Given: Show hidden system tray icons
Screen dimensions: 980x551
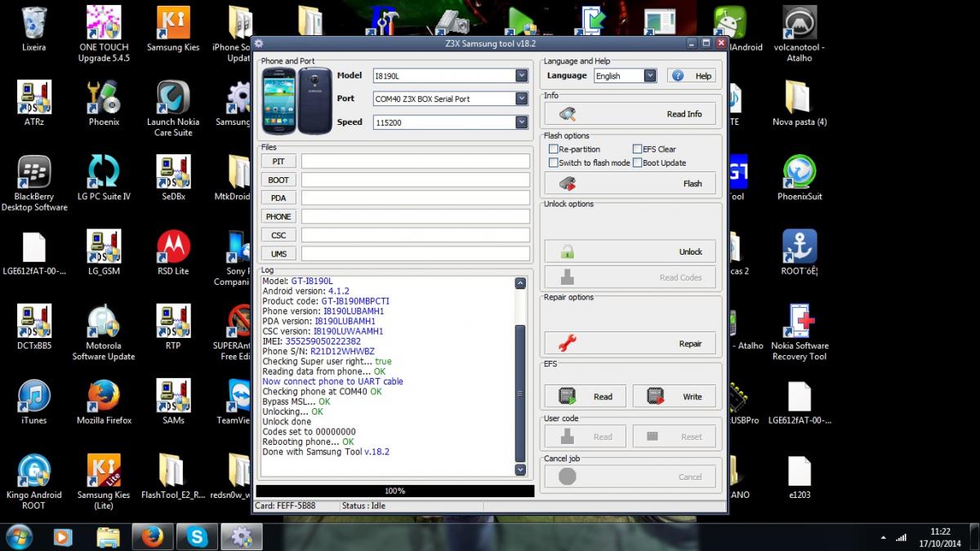Looking at the screenshot, I should point(884,537).
